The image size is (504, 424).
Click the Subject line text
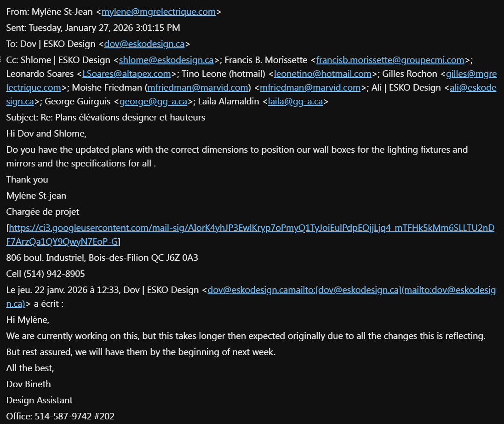coord(106,117)
